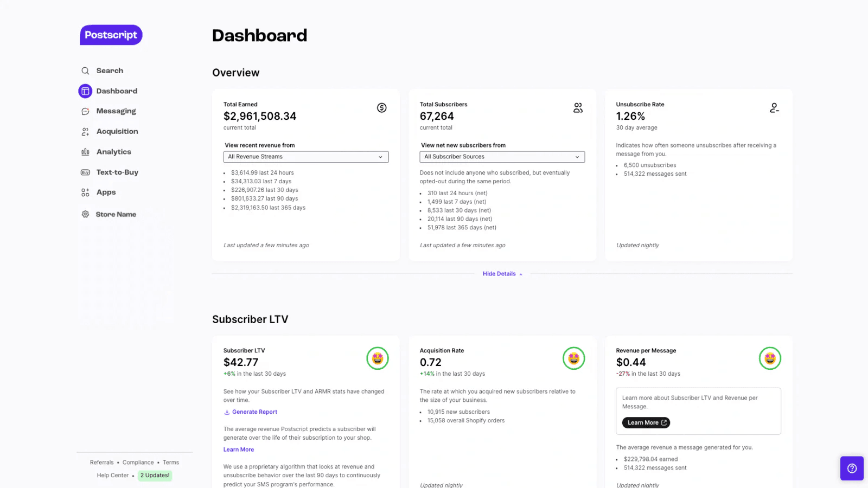Screen dimensions: 868x488
Task: Click the Text-to-Buy icon in sidebar
Action: click(x=85, y=172)
